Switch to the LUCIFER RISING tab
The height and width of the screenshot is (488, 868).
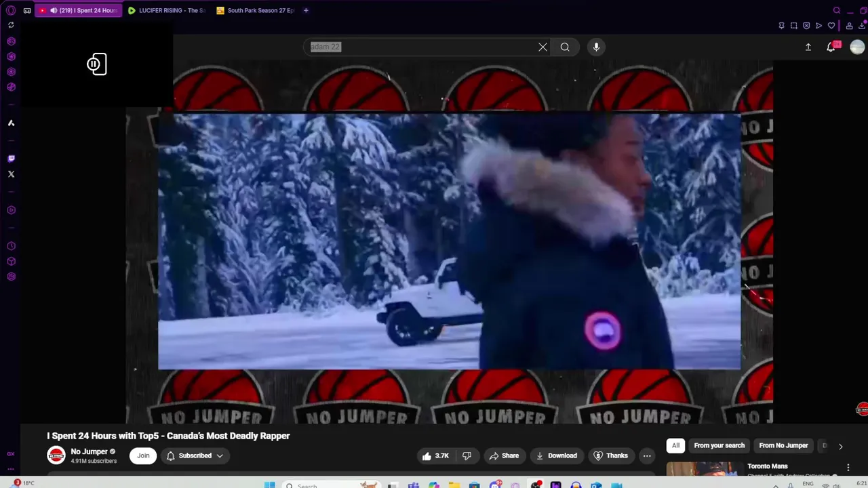click(167, 10)
